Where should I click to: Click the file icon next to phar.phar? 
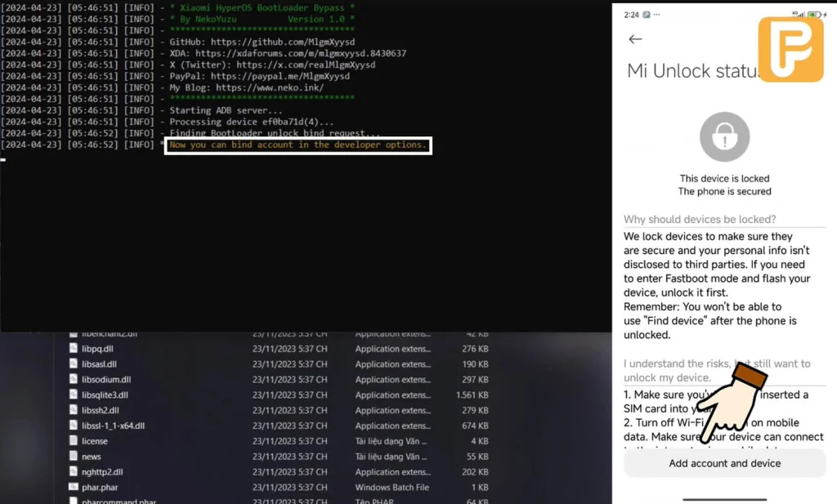(x=73, y=488)
